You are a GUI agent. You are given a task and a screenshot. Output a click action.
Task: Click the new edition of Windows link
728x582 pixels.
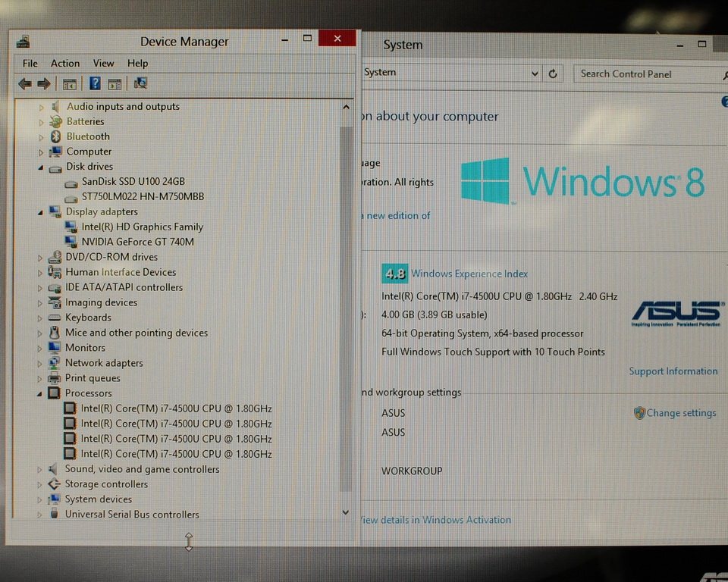(x=396, y=216)
